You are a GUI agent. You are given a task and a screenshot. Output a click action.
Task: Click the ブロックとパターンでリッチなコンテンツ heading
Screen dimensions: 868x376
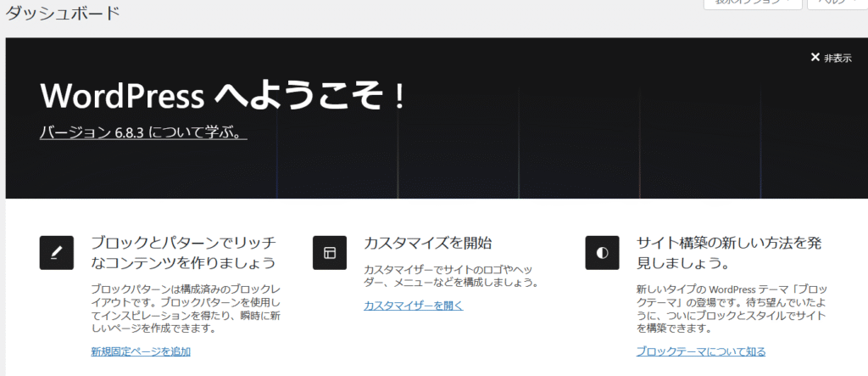(184, 252)
